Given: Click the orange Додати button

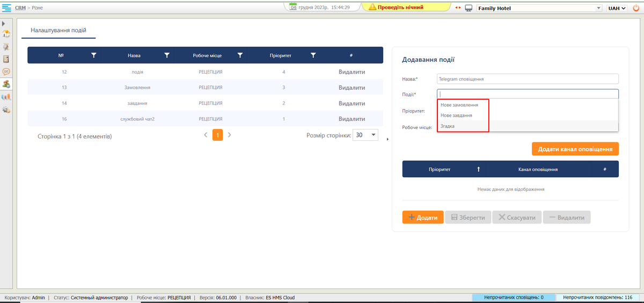Looking at the screenshot, I should (423, 218).
